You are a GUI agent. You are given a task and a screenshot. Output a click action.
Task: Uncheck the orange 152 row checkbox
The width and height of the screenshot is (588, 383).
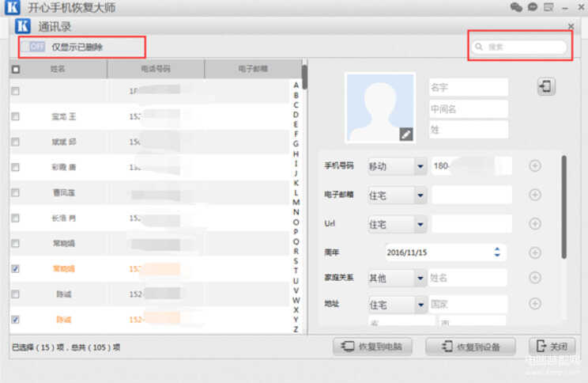pyautogui.click(x=15, y=320)
